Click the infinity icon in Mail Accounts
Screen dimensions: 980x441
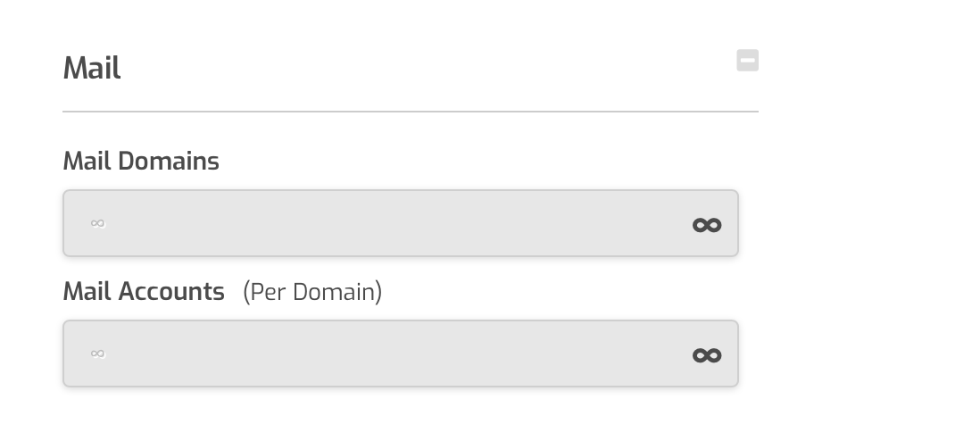(707, 355)
